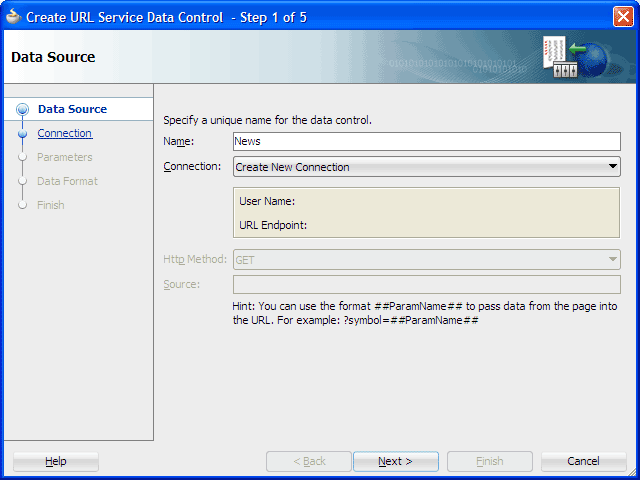
Task: Click the Java cup icon in title bar
Action: 13,17
